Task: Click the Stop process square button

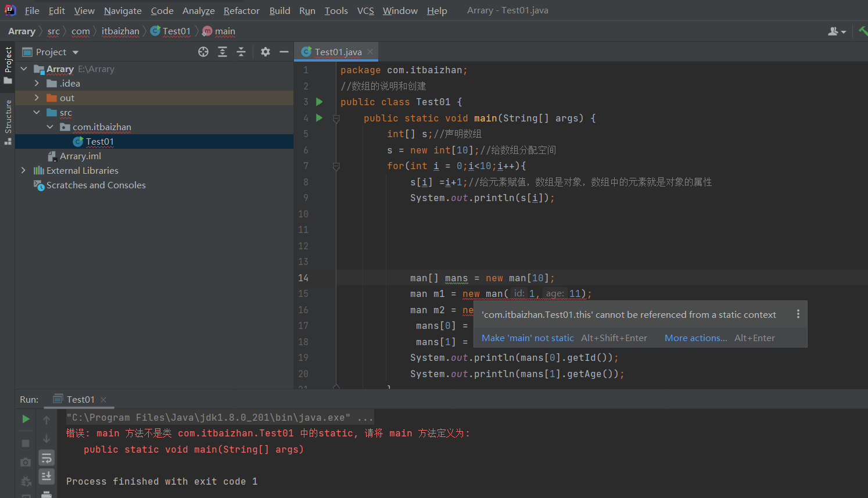Action: coord(26,443)
